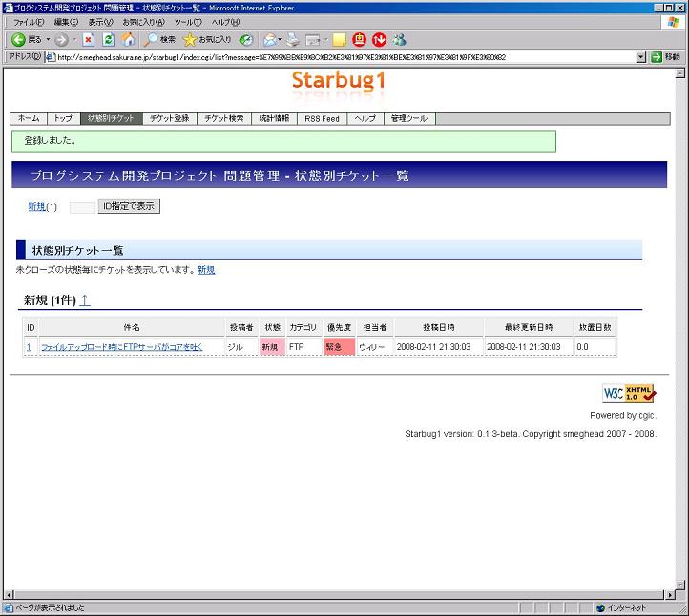Switch to チケット登録 tab
This screenshot has width=689, height=616.
[169, 119]
